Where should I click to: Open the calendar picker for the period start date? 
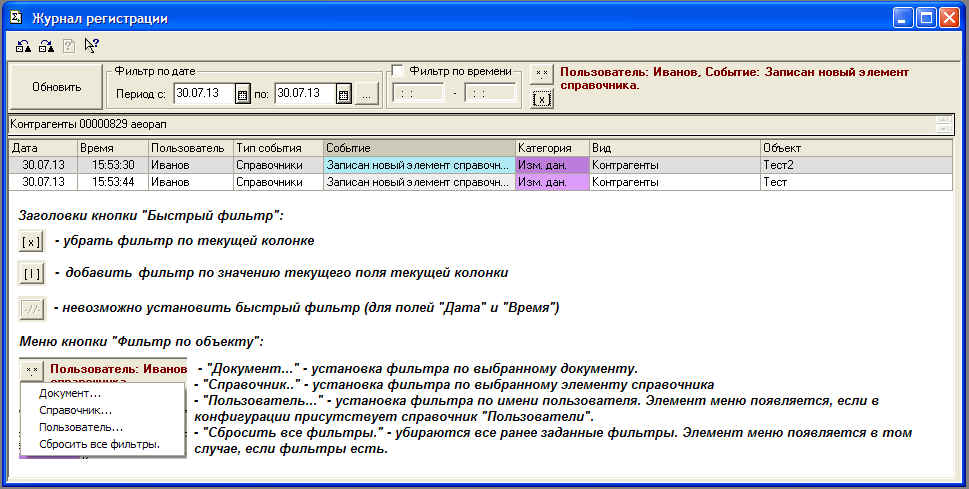243,95
